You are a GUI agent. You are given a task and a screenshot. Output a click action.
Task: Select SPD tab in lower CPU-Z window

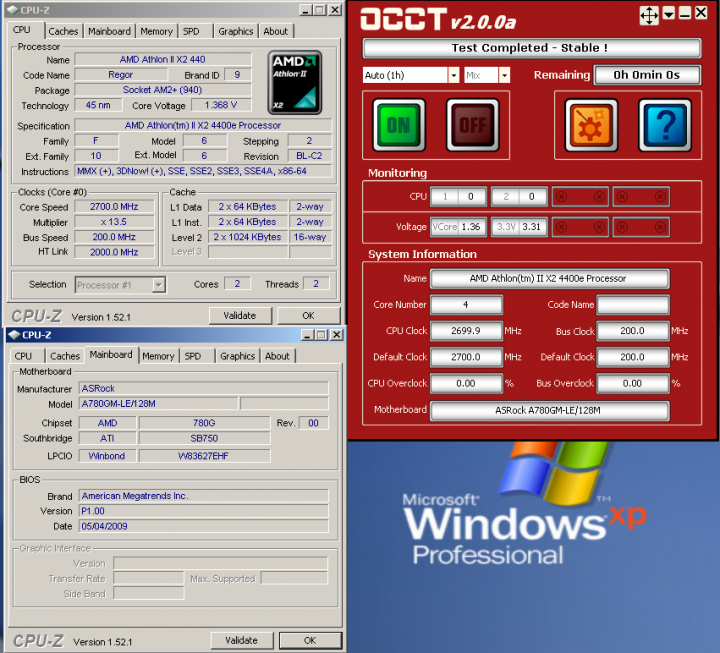[x=193, y=356]
